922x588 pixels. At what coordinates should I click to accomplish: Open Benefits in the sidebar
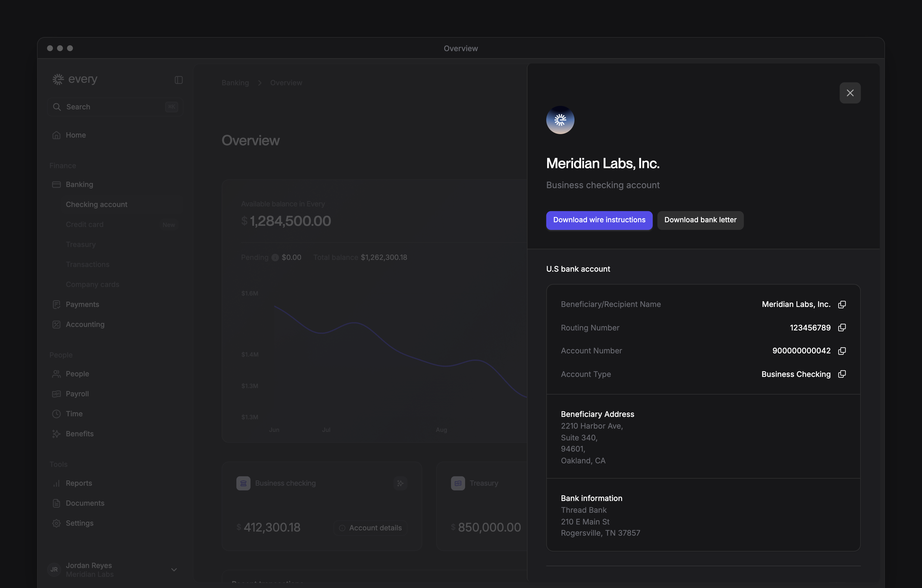pyautogui.click(x=115, y=434)
